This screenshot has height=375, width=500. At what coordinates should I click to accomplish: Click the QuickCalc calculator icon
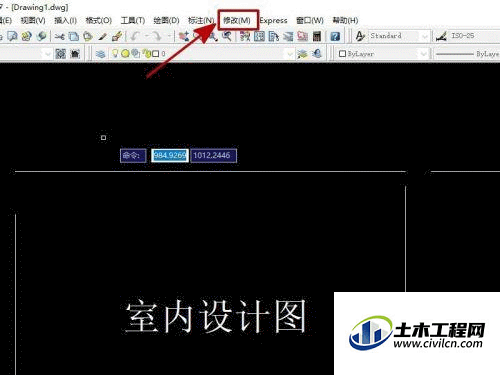tap(317, 36)
